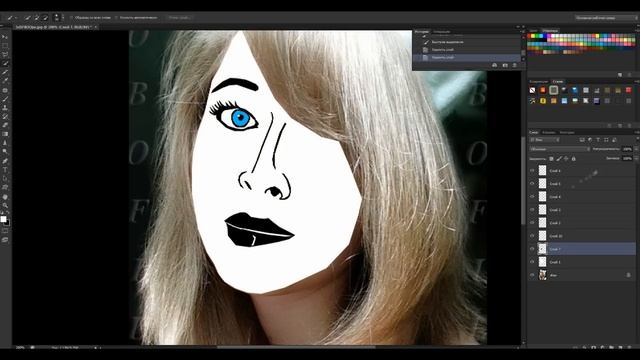640x360 pixels.
Task: Toggle visibility of the Фон layer
Action: click(x=532, y=275)
